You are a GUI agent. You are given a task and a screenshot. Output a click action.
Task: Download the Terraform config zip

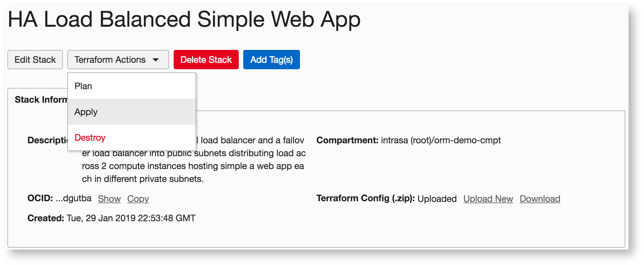(540, 199)
